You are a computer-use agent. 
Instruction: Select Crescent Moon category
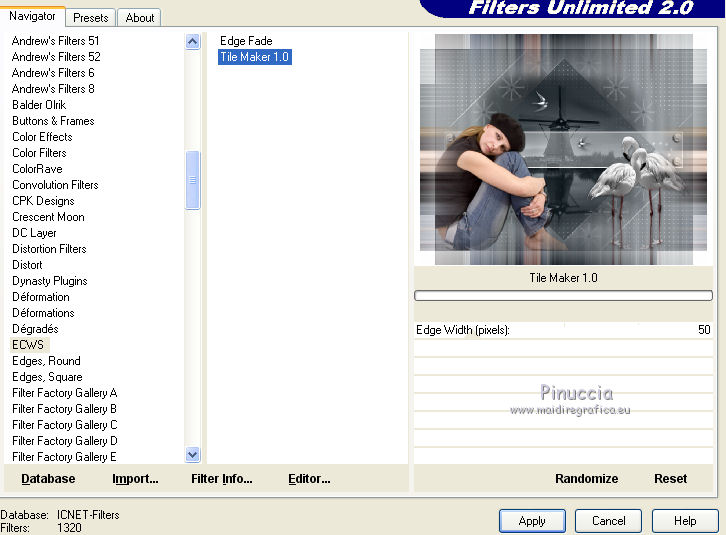(x=49, y=217)
